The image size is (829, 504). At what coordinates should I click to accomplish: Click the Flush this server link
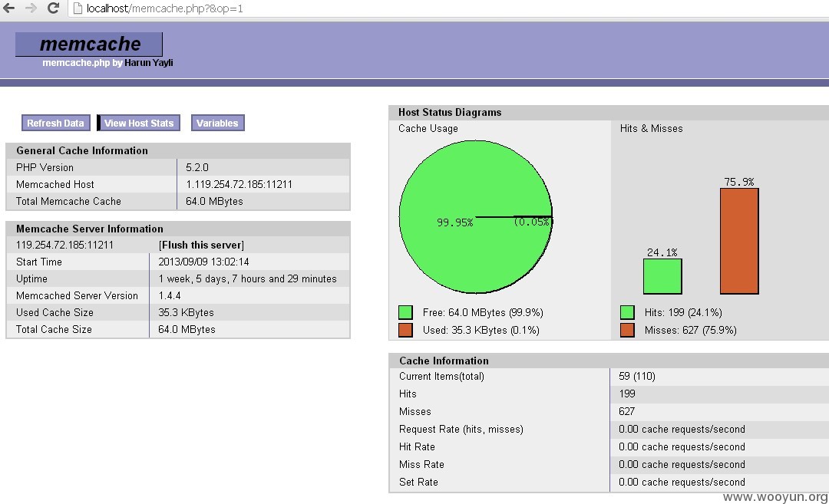(201, 245)
